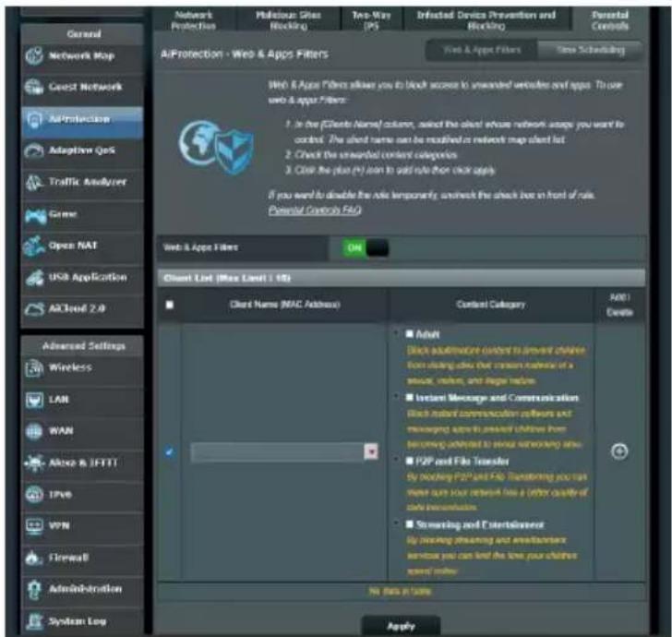Open the Two-Way IPS tab
Viewport: 672px width, 637px height.
371,20
